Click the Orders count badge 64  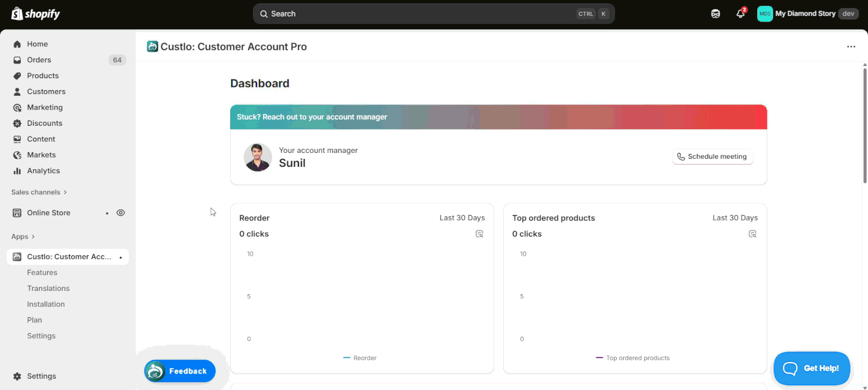[117, 60]
